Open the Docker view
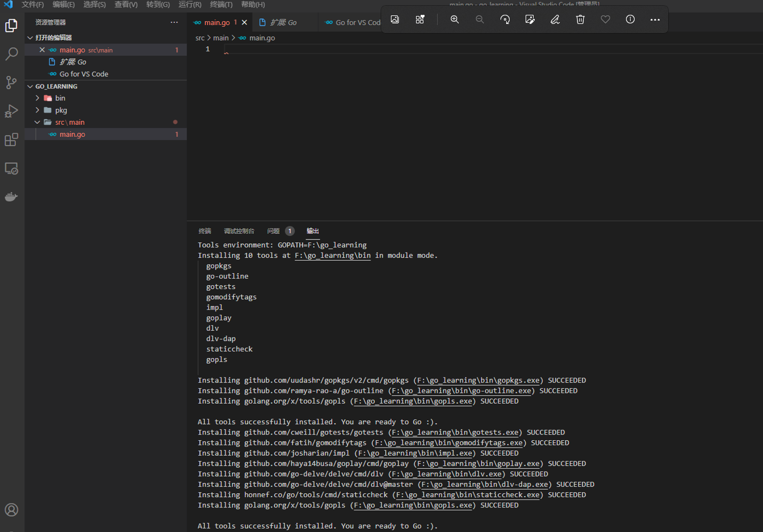763x532 pixels. click(11, 197)
